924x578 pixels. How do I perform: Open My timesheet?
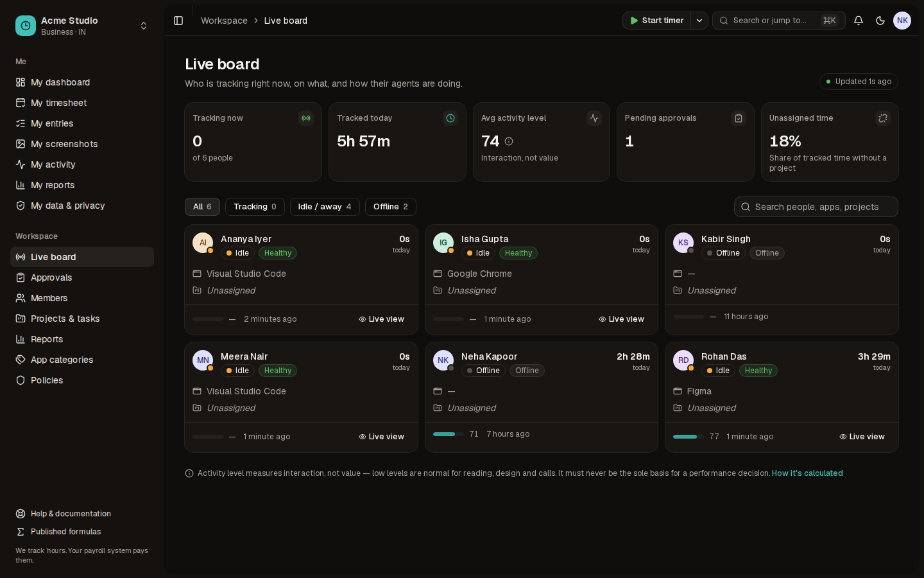click(x=82, y=103)
